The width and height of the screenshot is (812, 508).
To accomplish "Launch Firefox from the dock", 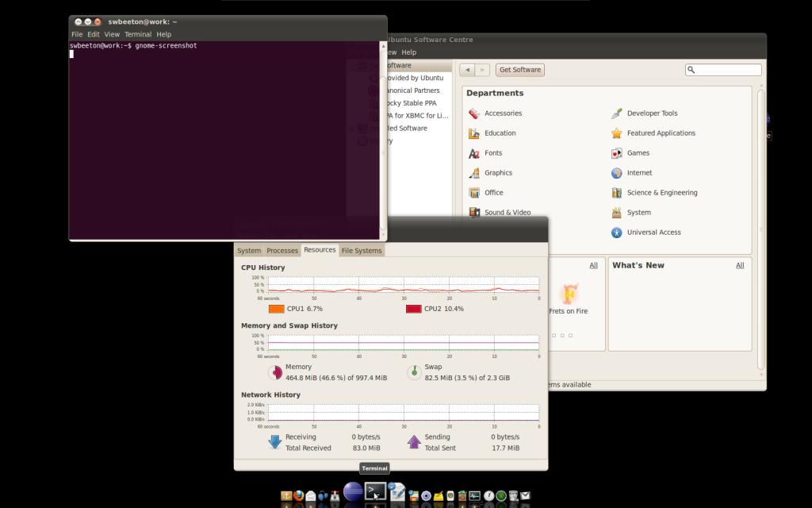I will pyautogui.click(x=299, y=495).
